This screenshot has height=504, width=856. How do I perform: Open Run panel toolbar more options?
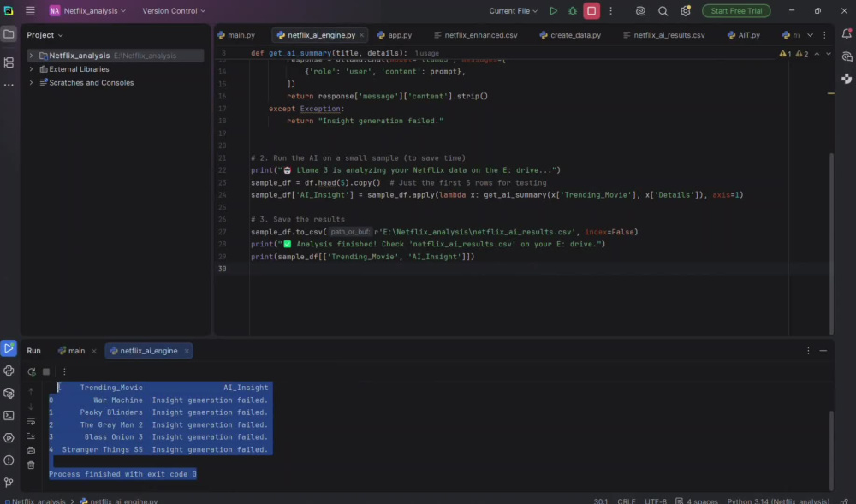tap(64, 371)
